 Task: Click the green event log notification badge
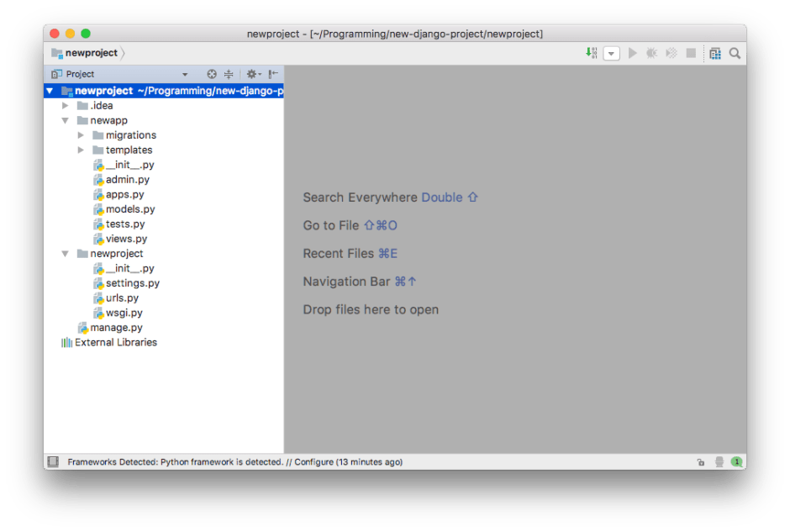(x=736, y=461)
